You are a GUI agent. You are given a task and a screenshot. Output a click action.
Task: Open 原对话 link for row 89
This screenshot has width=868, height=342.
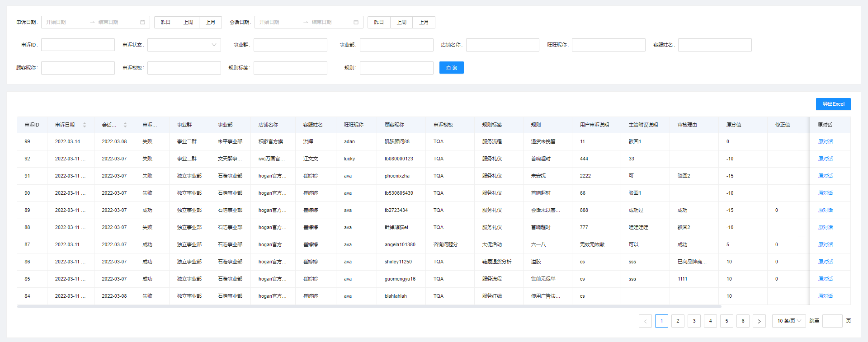tap(826, 210)
